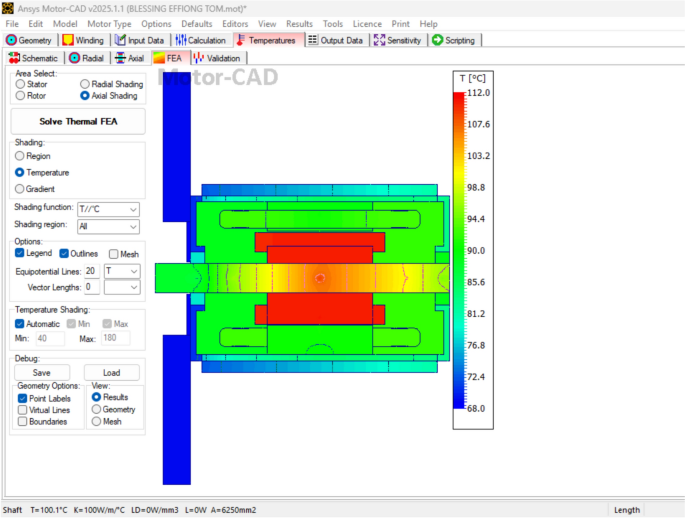The width and height of the screenshot is (685, 518).
Task: Click the Output Data tab icon
Action: (x=313, y=40)
